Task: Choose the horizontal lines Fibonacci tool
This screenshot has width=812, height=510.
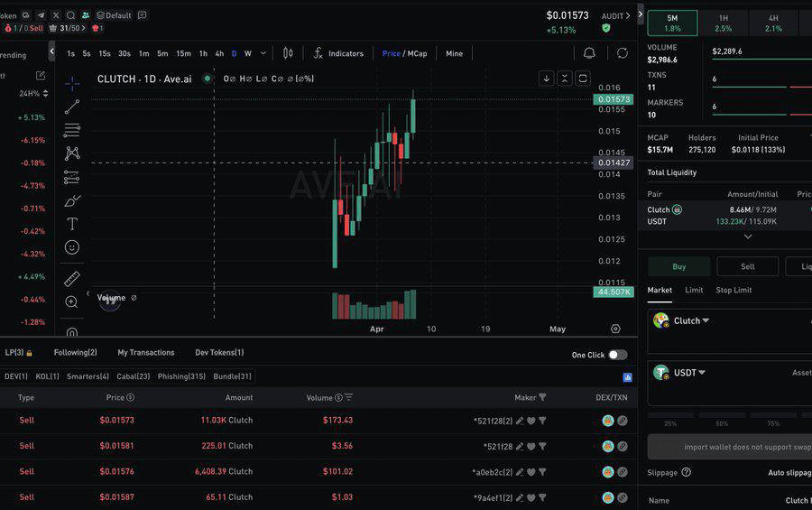Action: coord(72,130)
